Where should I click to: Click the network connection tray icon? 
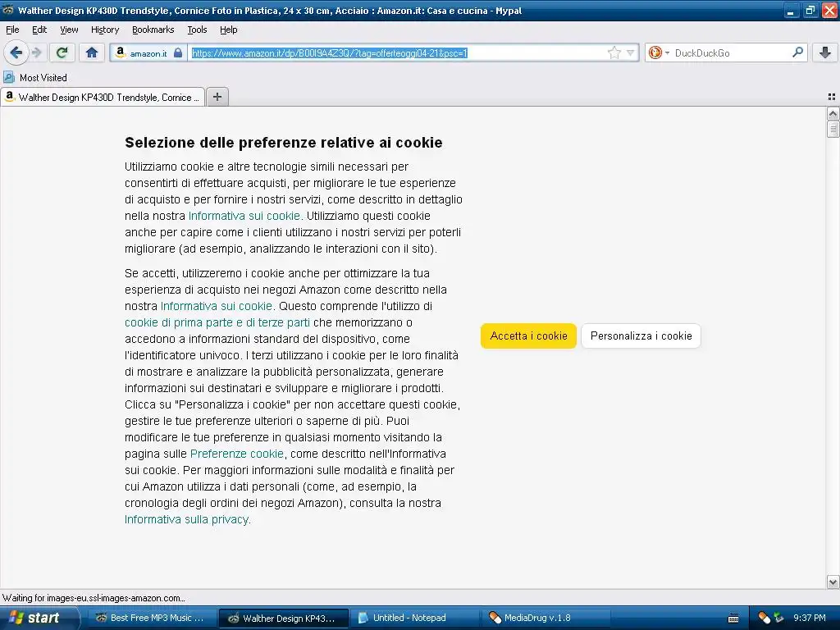pyautogui.click(x=778, y=618)
